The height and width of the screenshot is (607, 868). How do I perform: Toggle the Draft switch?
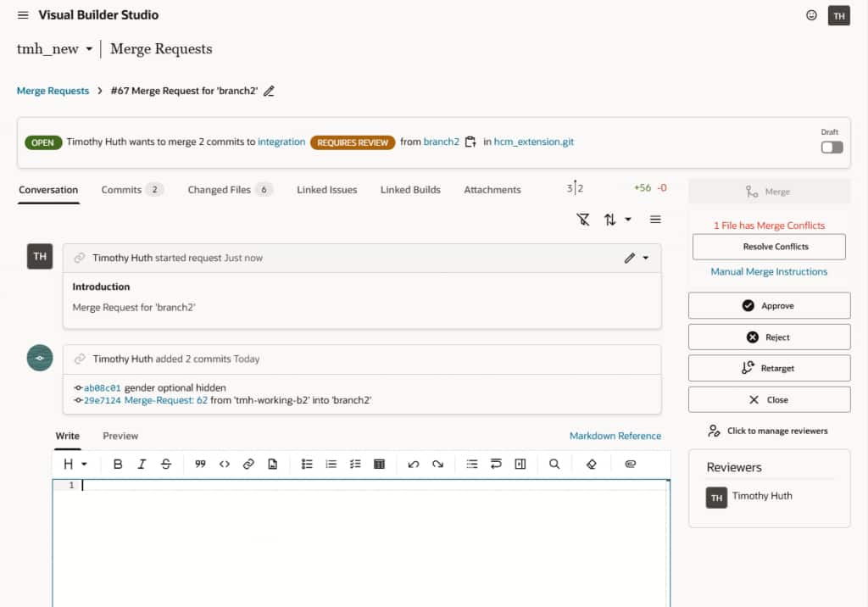pyautogui.click(x=832, y=148)
